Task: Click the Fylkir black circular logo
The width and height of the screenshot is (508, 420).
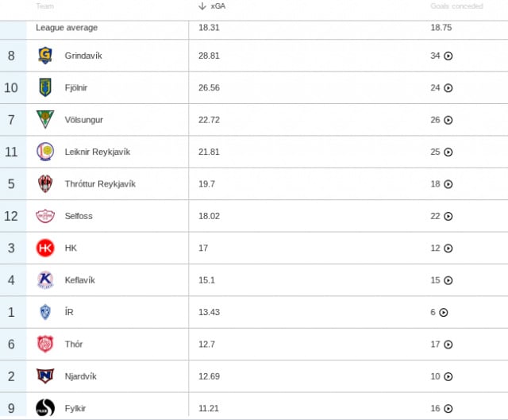Action: coord(45,407)
